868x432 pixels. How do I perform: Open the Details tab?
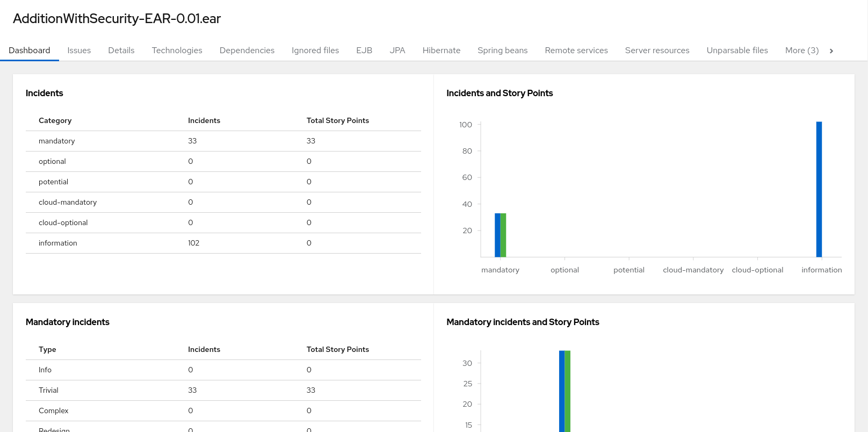121,51
